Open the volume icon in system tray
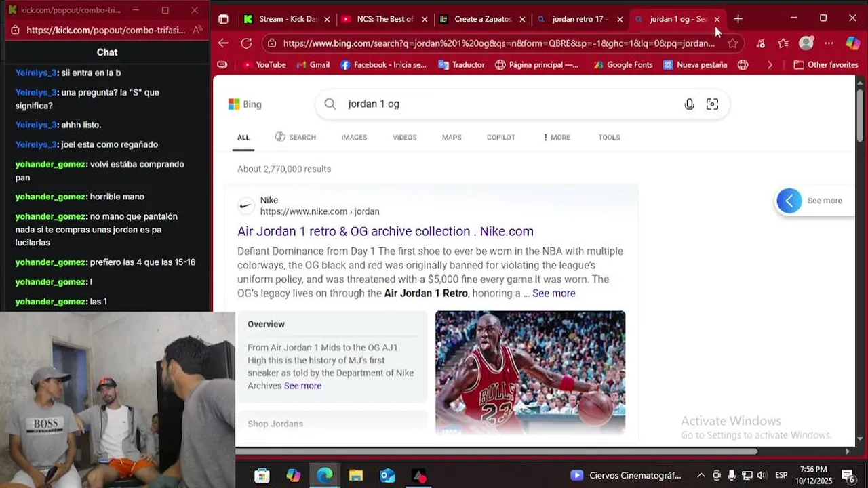The image size is (868, 488). coord(762,475)
